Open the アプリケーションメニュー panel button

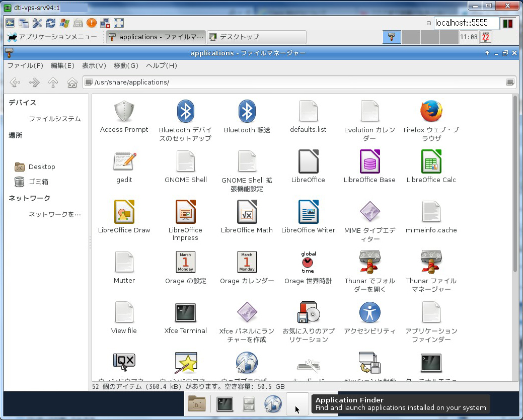pyautogui.click(x=52, y=37)
